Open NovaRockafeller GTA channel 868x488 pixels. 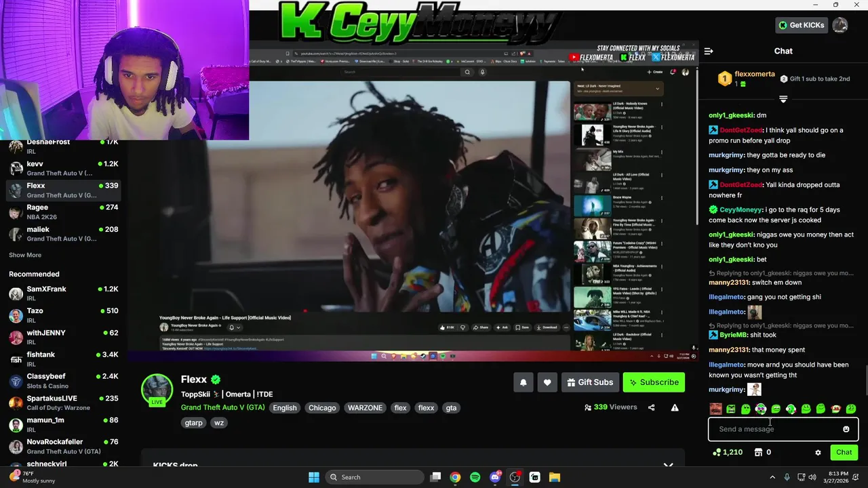click(x=64, y=446)
